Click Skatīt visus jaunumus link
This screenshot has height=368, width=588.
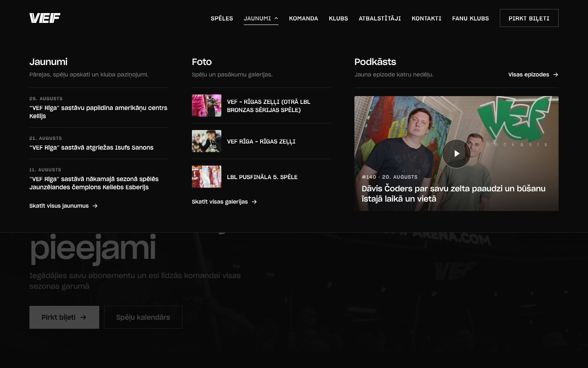click(x=63, y=206)
